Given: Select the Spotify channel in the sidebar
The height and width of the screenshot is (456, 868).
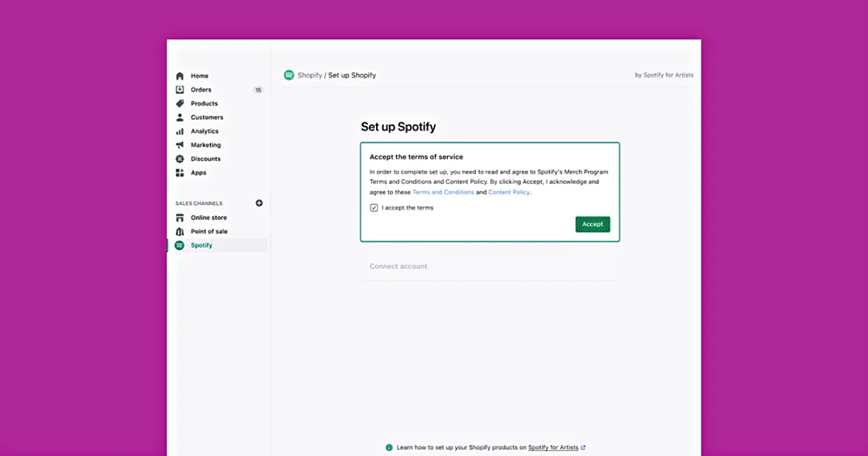Looking at the screenshot, I should coord(201,245).
